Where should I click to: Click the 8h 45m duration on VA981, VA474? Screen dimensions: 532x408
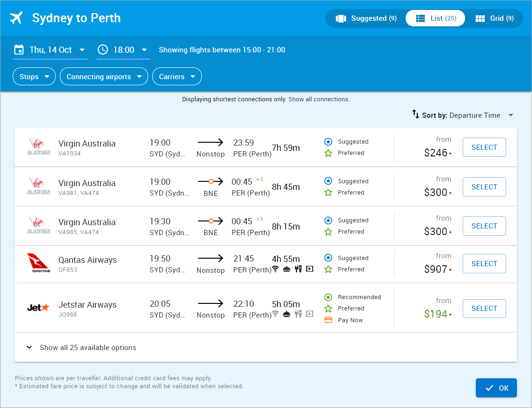coord(286,187)
